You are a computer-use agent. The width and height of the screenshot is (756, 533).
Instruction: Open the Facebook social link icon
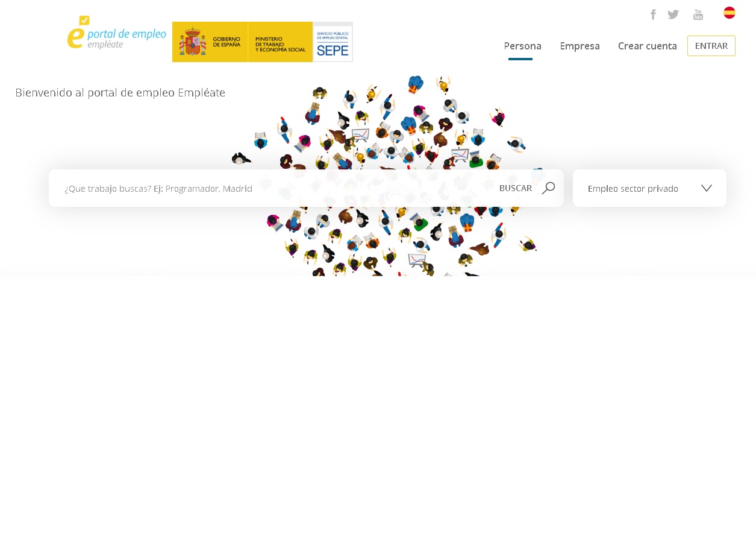click(x=653, y=14)
